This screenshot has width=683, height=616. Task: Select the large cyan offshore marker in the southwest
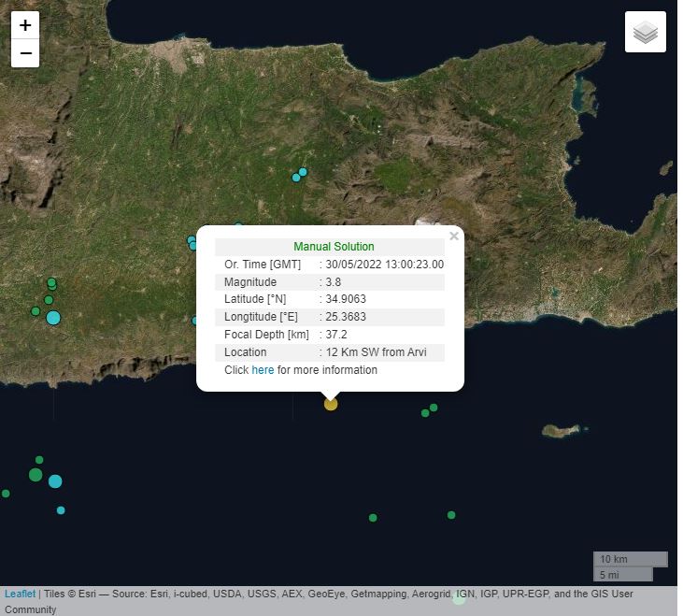pyautogui.click(x=55, y=481)
